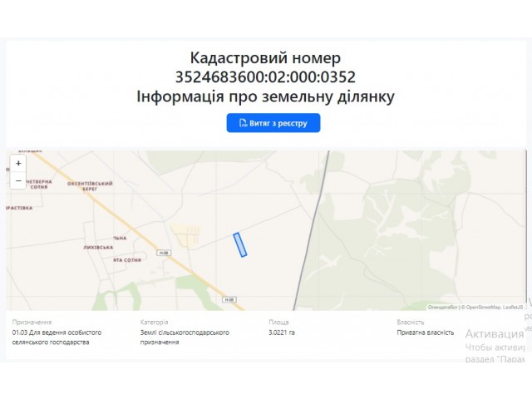The image size is (532, 399).
Task: Click the Інформація про земельну ділянку heading
Action: [265, 96]
